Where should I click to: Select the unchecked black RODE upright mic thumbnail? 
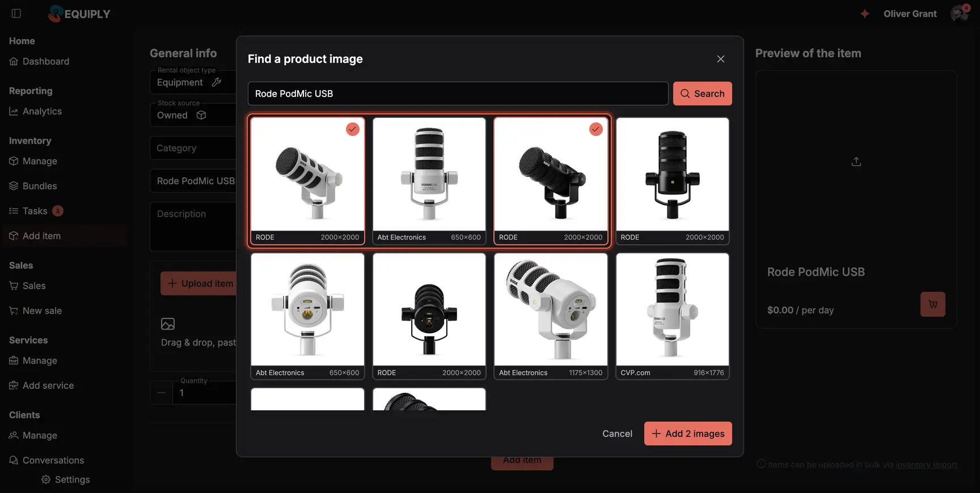point(673,181)
